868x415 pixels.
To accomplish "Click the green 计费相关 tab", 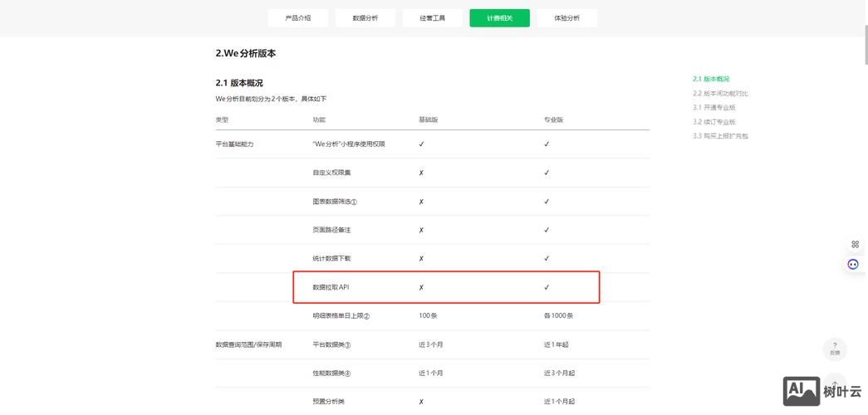I will 500,17.
